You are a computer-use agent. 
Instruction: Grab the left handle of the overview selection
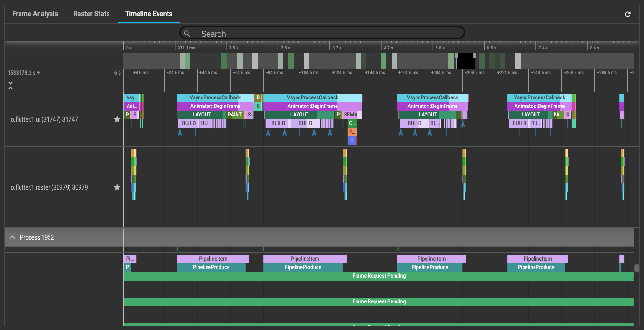(x=456, y=55)
